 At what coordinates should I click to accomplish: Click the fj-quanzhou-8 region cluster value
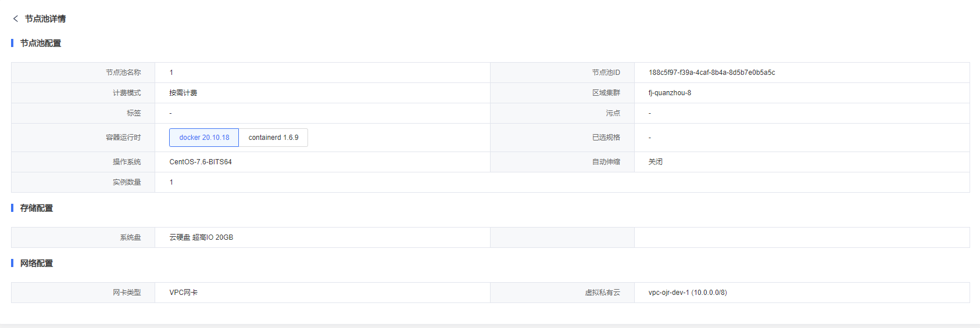point(670,93)
